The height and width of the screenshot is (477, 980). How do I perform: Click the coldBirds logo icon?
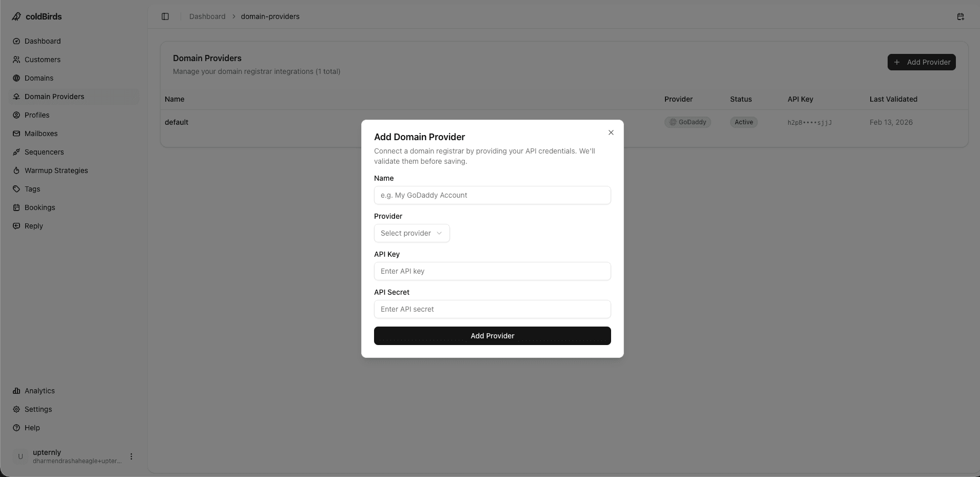point(16,16)
